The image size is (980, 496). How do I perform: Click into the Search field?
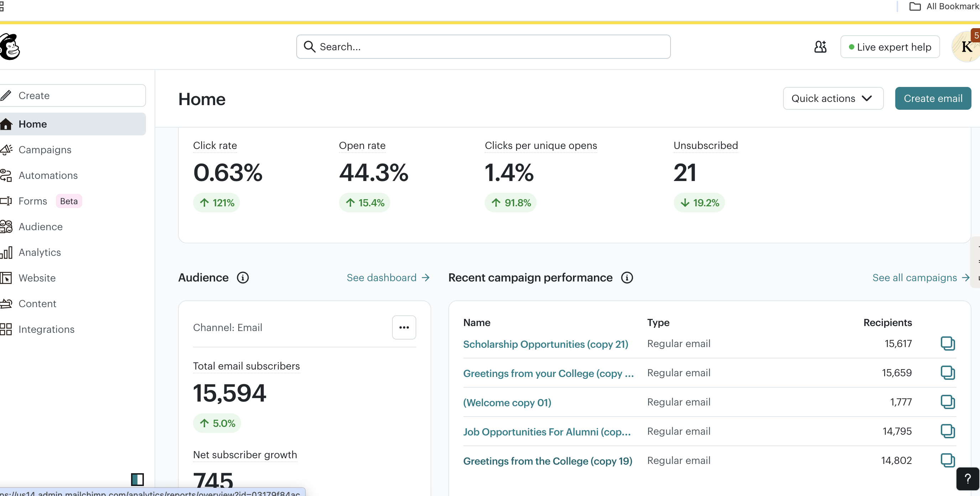click(x=483, y=47)
